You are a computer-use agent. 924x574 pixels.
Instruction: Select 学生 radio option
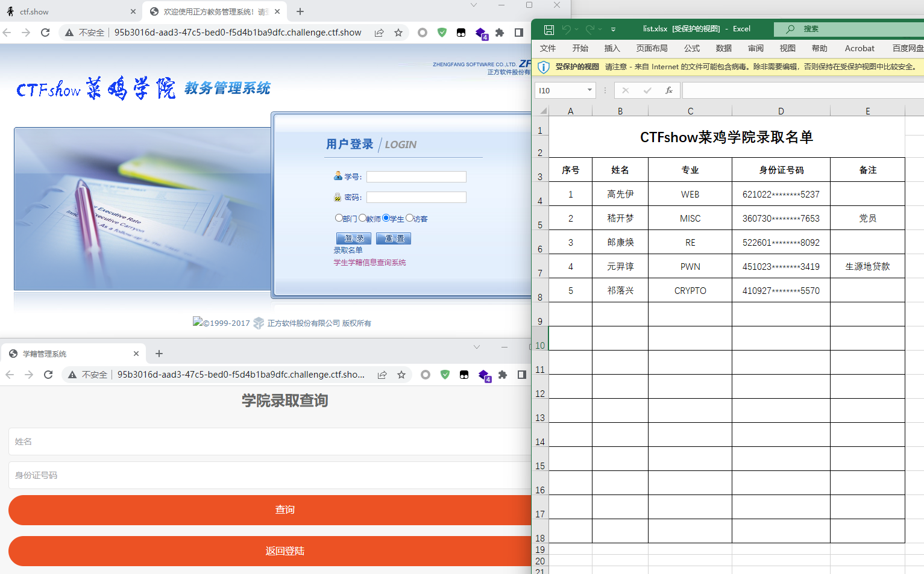click(386, 218)
